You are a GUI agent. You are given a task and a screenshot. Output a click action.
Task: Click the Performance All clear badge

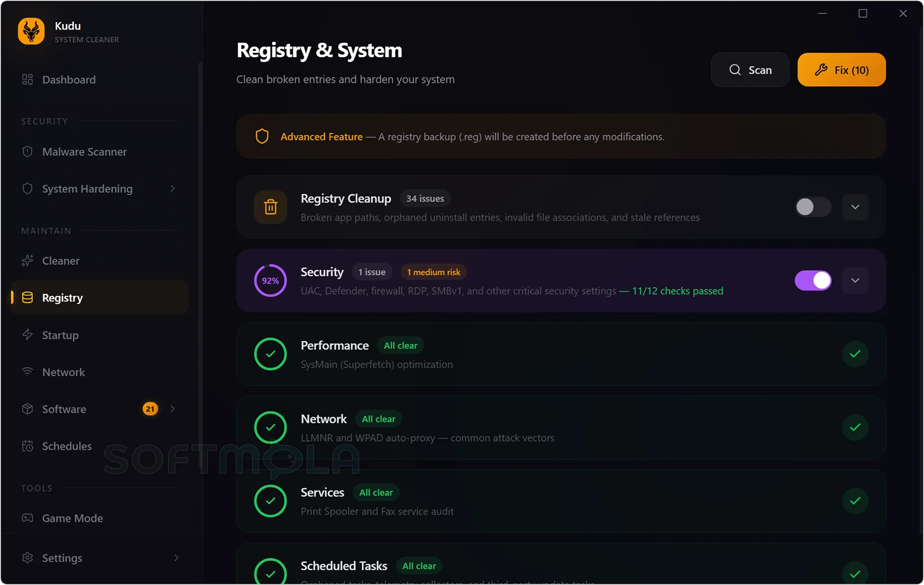click(401, 345)
